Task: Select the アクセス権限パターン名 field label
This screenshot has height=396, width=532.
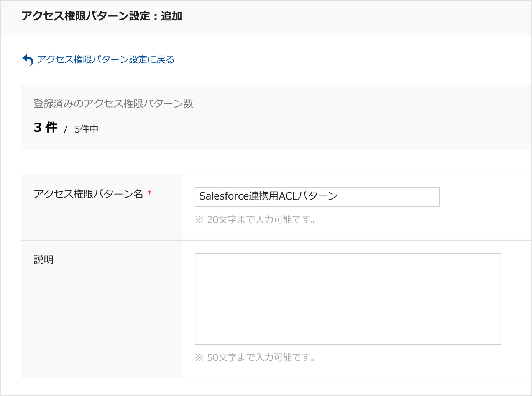Action: coord(88,194)
